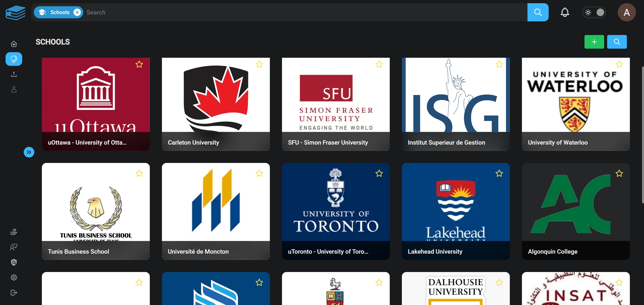Click the logout icon in sidebar
The image size is (644, 305).
point(14,293)
